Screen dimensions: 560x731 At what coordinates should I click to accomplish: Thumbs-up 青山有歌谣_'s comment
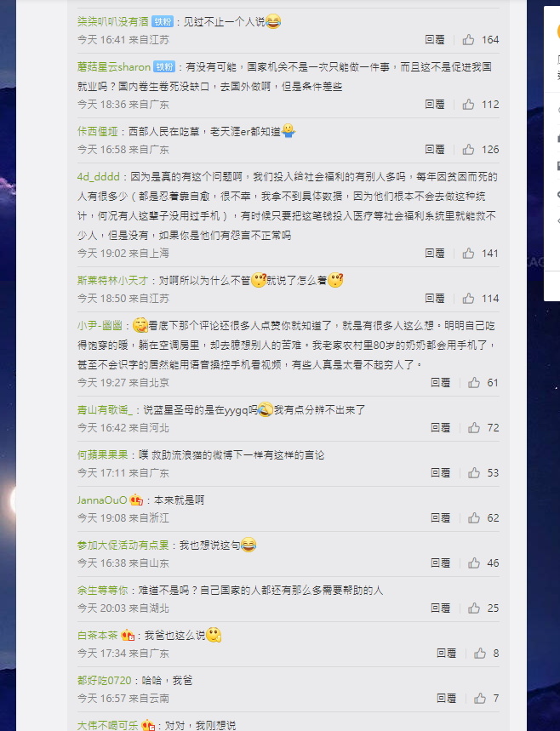click(x=474, y=428)
